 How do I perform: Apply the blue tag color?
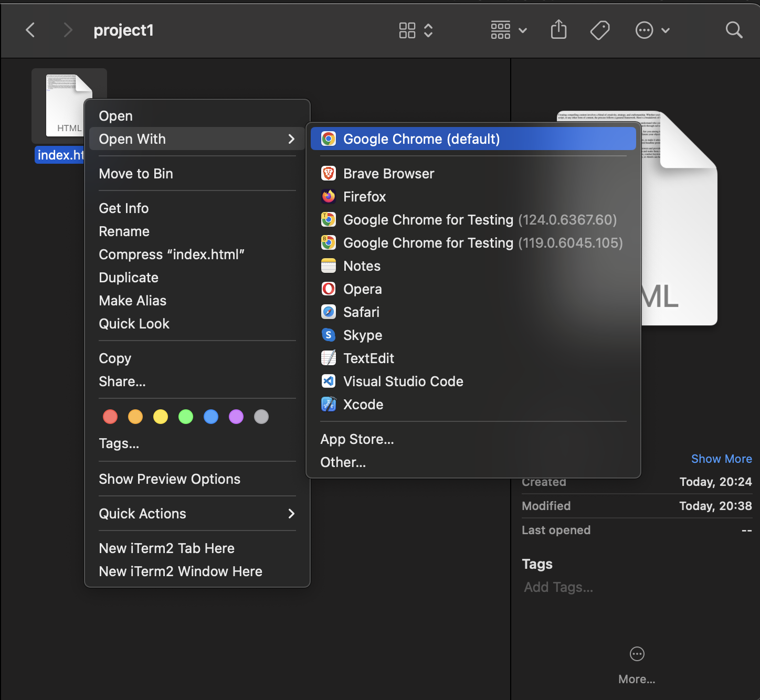click(x=211, y=417)
